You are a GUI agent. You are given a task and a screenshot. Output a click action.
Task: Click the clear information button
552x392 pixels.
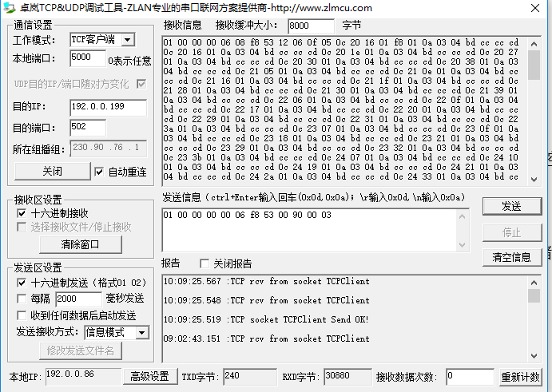tap(511, 257)
